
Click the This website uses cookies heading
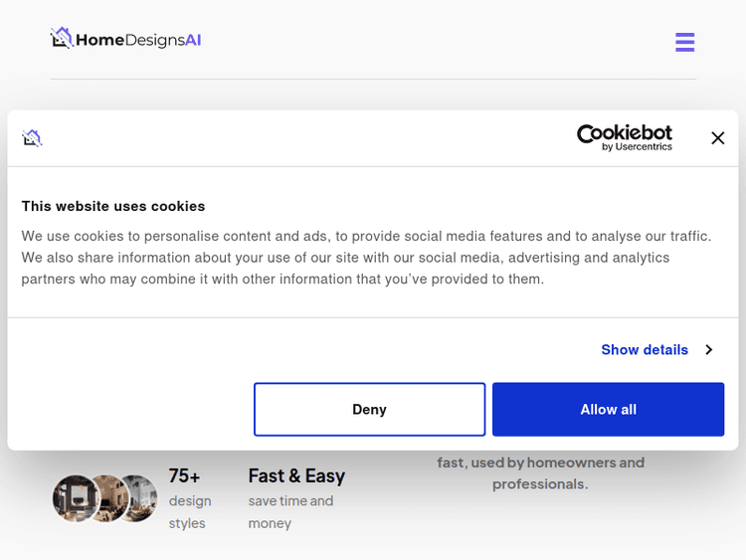(113, 206)
